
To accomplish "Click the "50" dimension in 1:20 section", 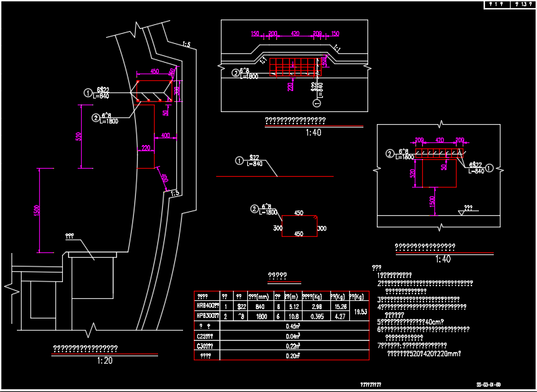I will [165, 113].
